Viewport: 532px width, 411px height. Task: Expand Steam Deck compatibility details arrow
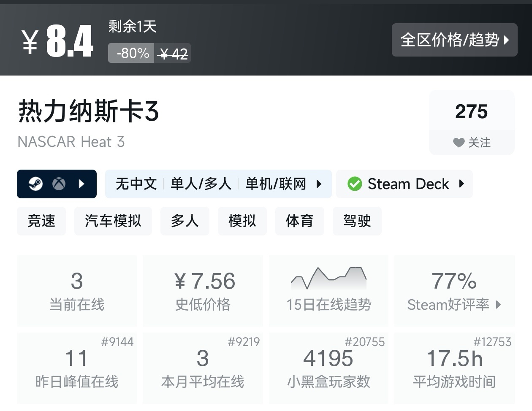coord(461,184)
